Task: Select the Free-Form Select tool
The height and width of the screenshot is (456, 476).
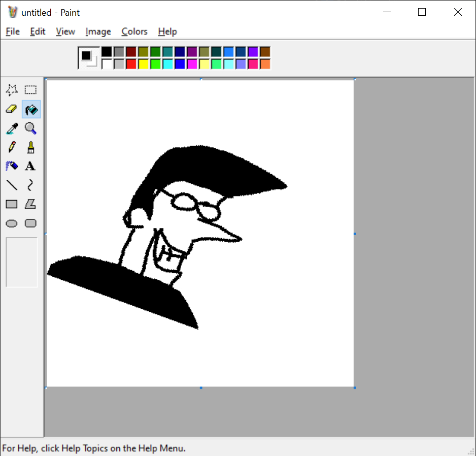Action: [x=12, y=90]
